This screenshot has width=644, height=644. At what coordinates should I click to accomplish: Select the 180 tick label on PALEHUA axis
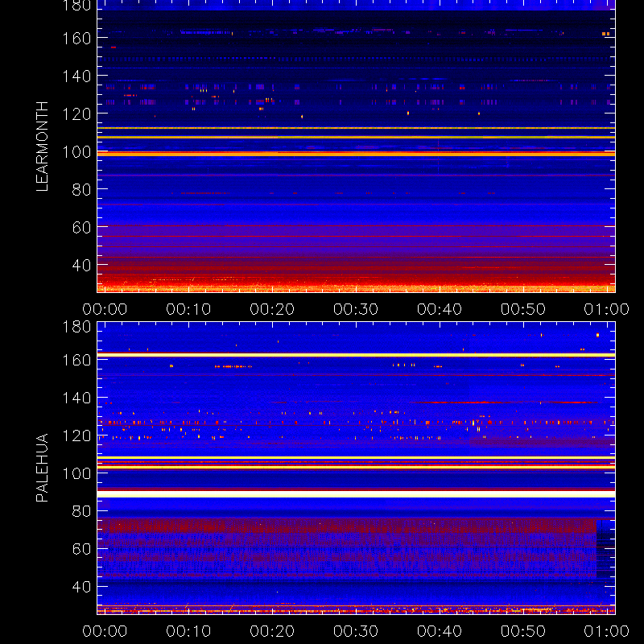(76, 327)
